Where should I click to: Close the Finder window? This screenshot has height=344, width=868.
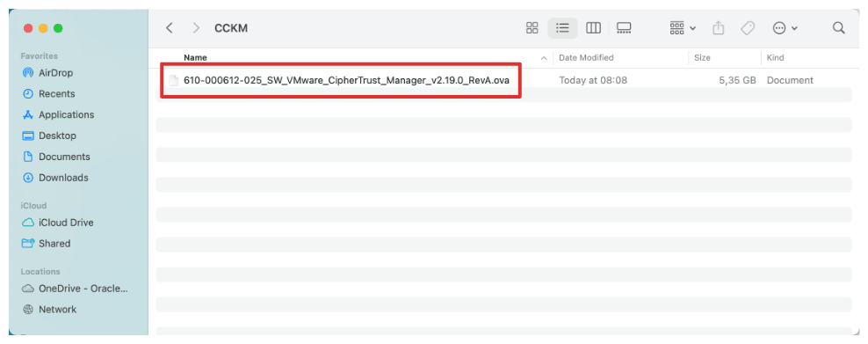pos(28,28)
